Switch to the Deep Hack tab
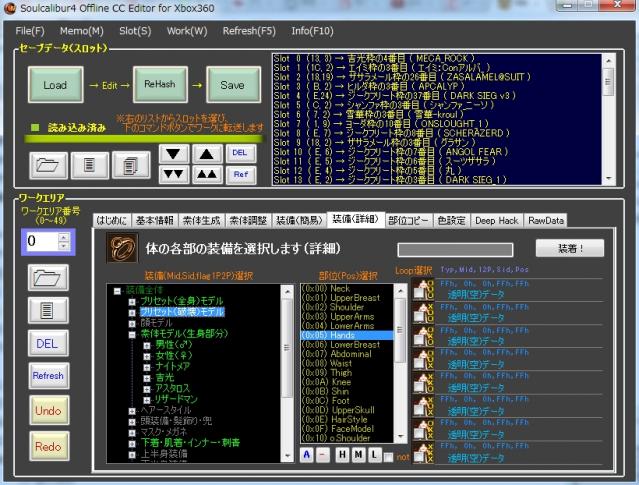The height and width of the screenshot is (485, 639). coord(497,219)
